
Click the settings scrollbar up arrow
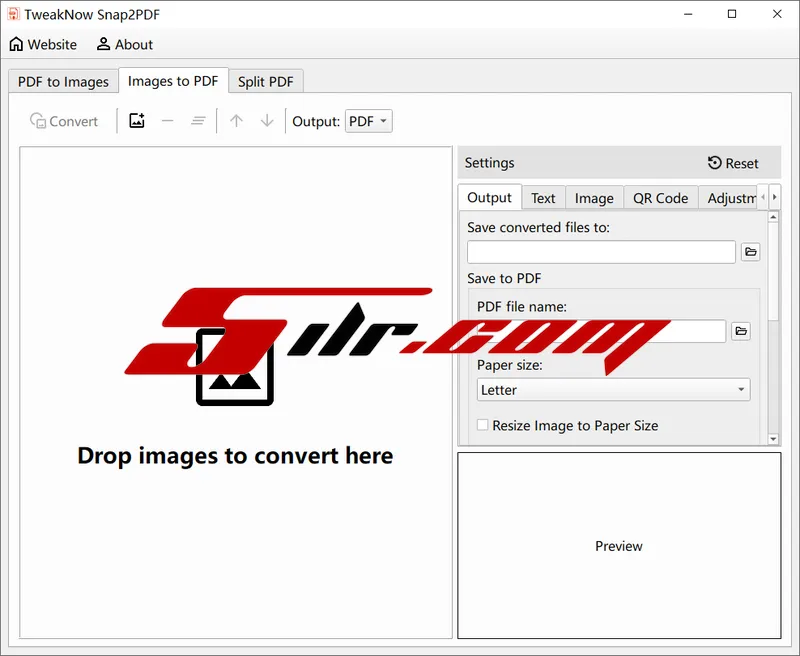tap(773, 217)
